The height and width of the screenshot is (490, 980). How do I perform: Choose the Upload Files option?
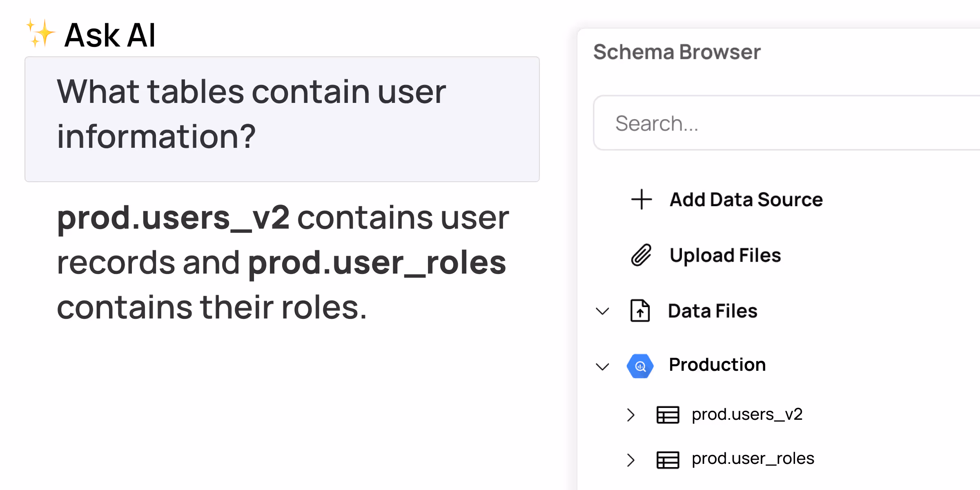[725, 255]
